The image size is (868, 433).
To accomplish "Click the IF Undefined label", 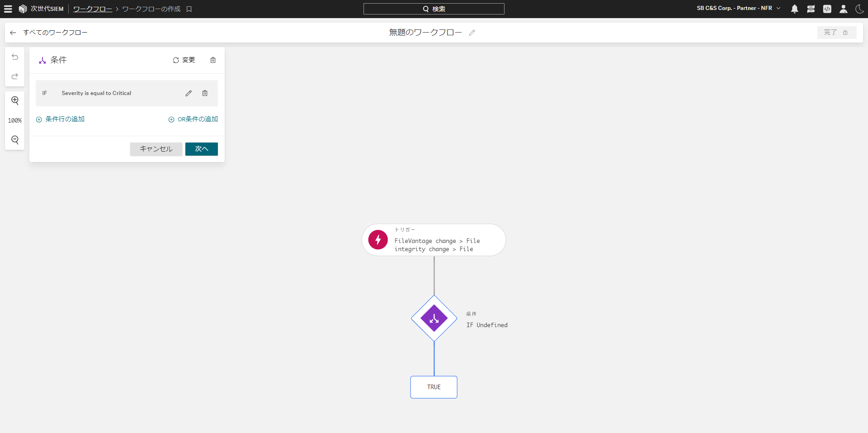I will pyautogui.click(x=487, y=325).
